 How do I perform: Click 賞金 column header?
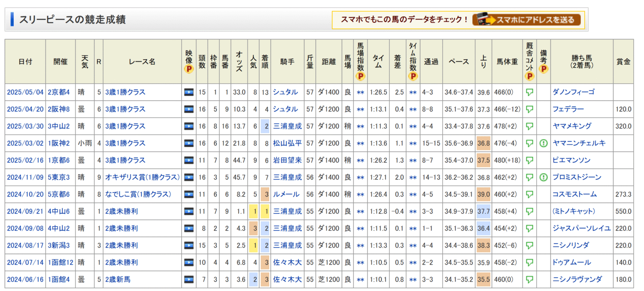(x=623, y=62)
